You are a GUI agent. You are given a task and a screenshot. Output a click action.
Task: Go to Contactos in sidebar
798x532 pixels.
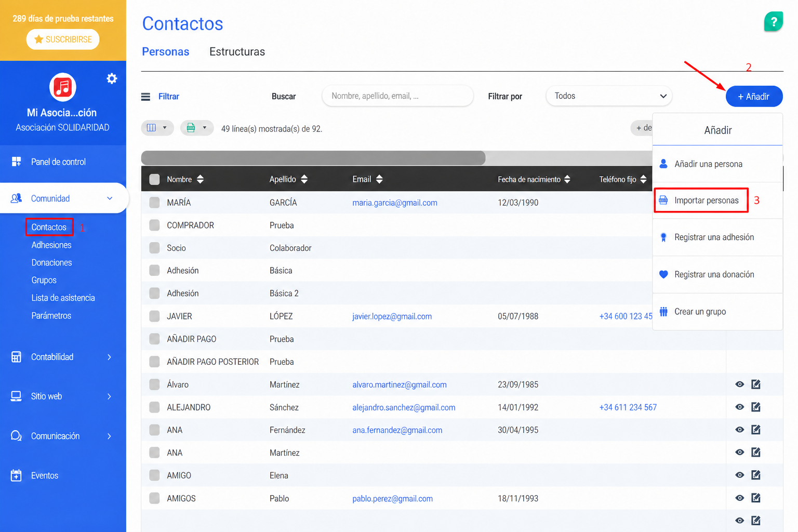49,227
